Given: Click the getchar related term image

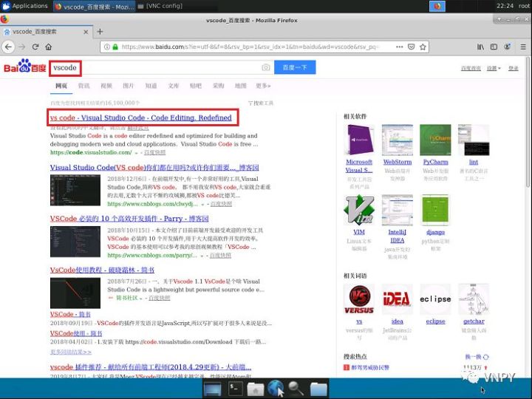Looking at the screenshot, I should [x=474, y=299].
